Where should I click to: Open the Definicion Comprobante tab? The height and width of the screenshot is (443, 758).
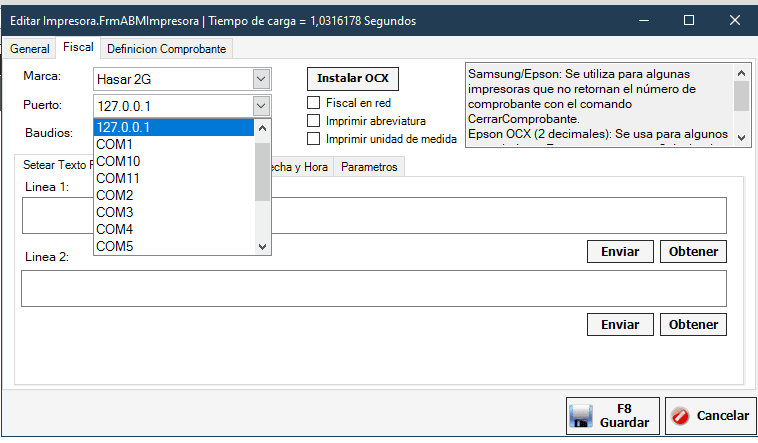(167, 48)
